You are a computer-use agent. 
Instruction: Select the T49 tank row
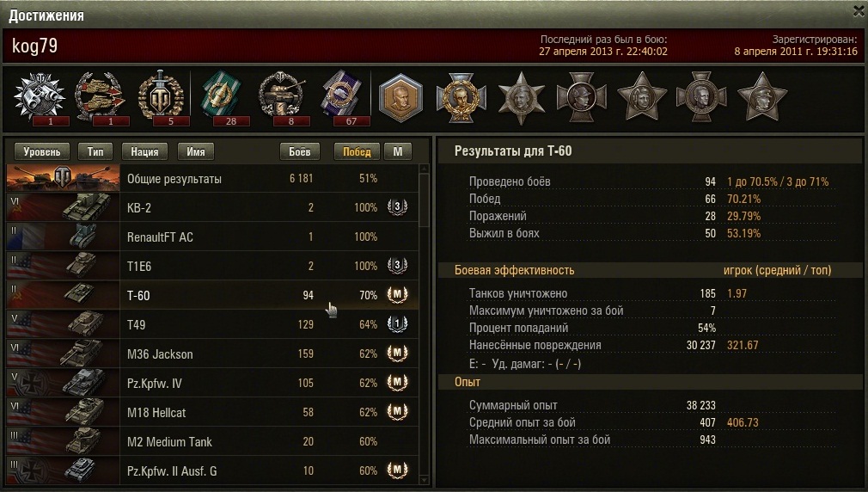click(x=212, y=324)
